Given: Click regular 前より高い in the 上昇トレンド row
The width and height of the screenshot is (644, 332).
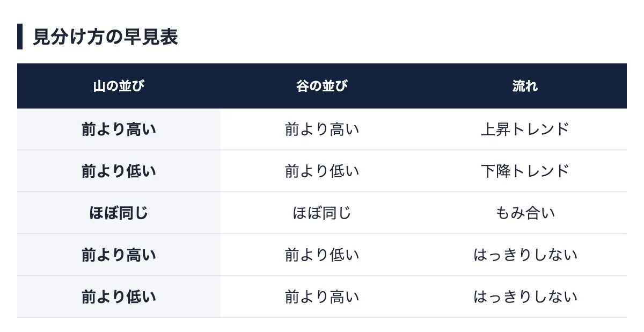Looking at the screenshot, I should [x=322, y=129].
